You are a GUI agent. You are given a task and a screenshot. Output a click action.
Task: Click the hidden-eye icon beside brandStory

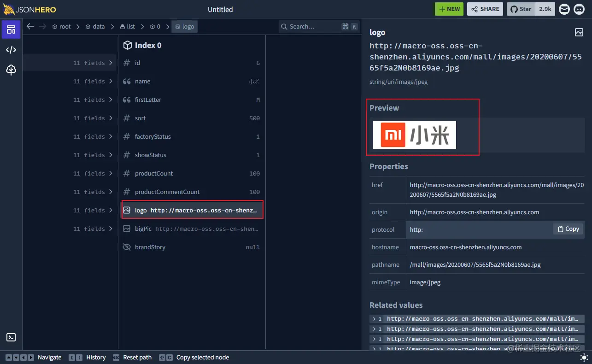[127, 247]
